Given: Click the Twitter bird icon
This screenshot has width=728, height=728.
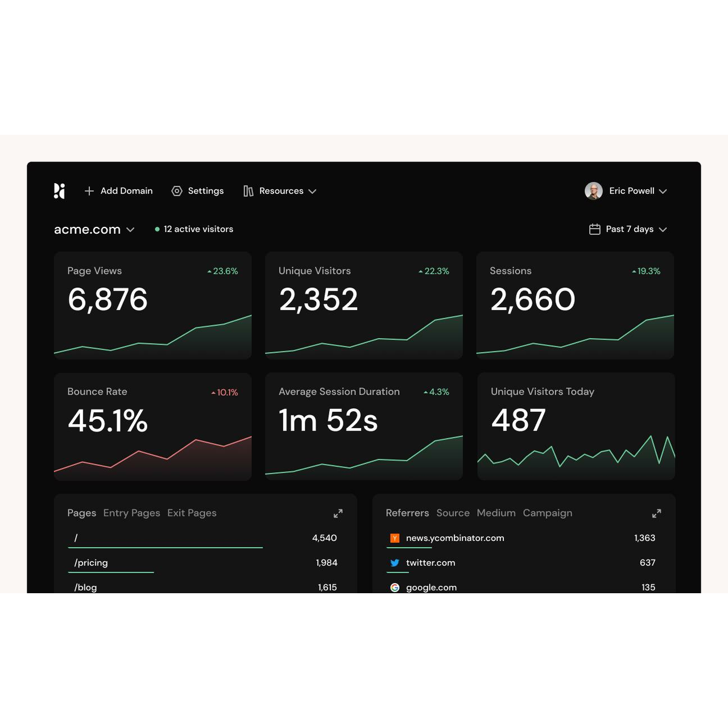Looking at the screenshot, I should pyautogui.click(x=395, y=563).
